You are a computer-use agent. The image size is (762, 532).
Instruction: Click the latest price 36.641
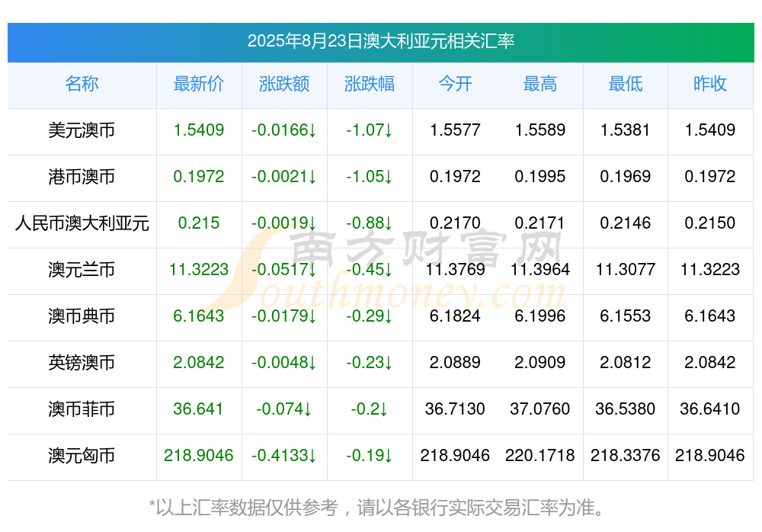[198, 409]
